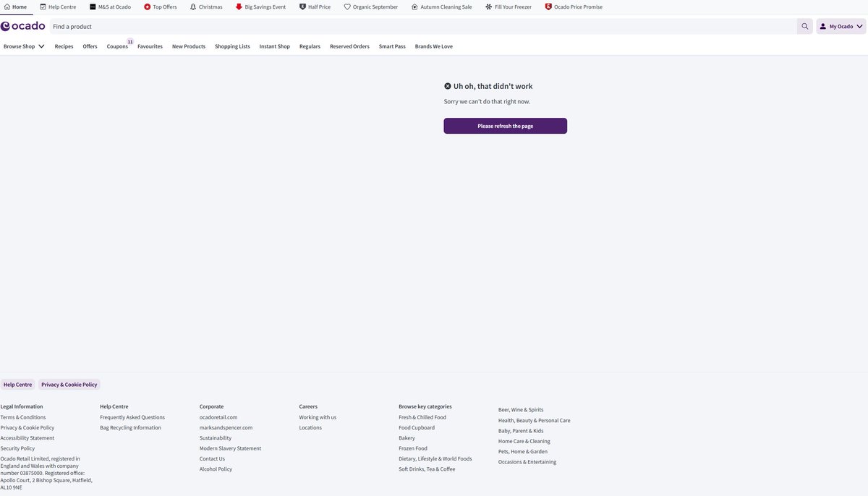Open Contact Us link
The height and width of the screenshot is (496, 868).
click(x=212, y=458)
